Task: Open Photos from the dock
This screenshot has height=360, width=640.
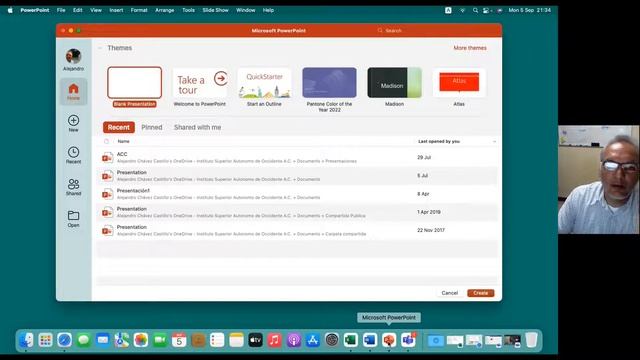Action: coord(141,340)
